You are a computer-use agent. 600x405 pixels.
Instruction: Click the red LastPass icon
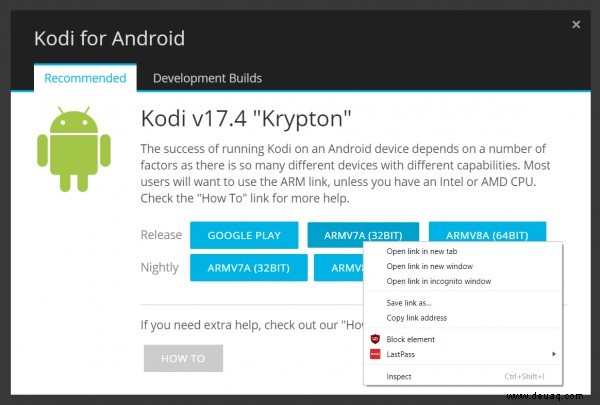[375, 354]
